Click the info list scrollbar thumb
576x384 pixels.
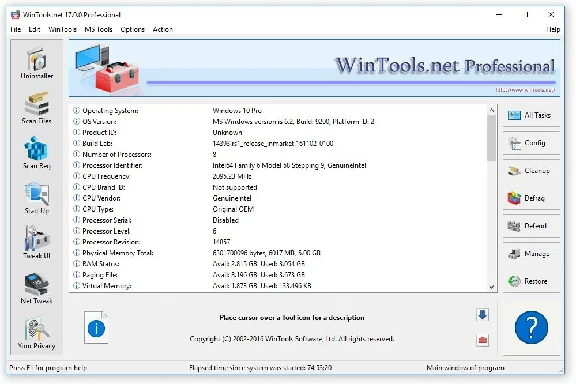pyautogui.click(x=492, y=138)
